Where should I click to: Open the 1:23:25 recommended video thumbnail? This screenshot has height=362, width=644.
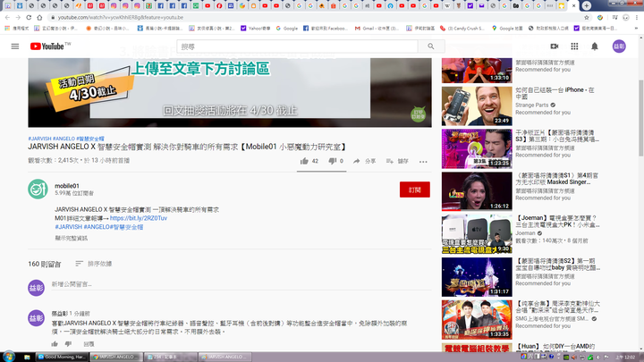coord(477,148)
